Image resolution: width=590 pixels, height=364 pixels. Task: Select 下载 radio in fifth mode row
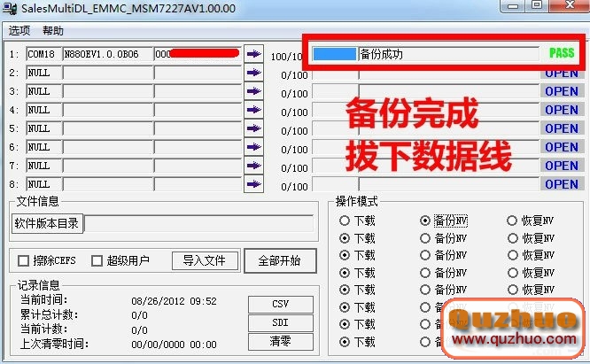coord(345,290)
